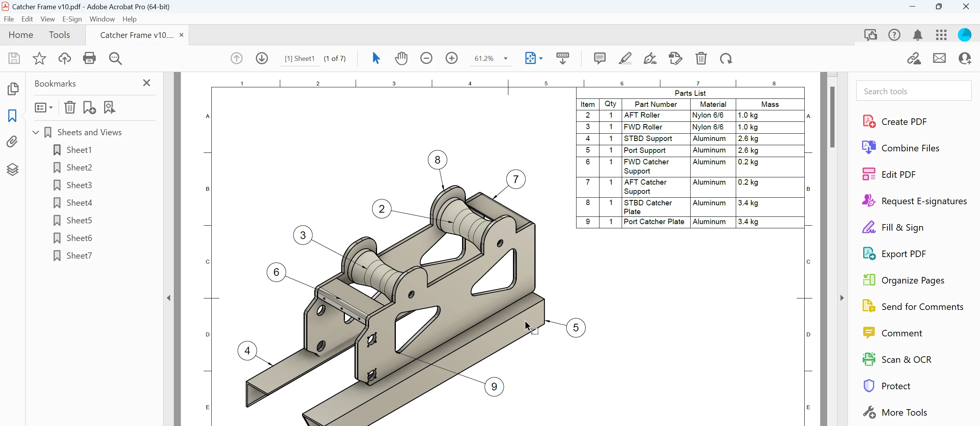Toggle the Bookmarks panel icon in the sidebar
The width and height of the screenshot is (980, 426).
(13, 116)
